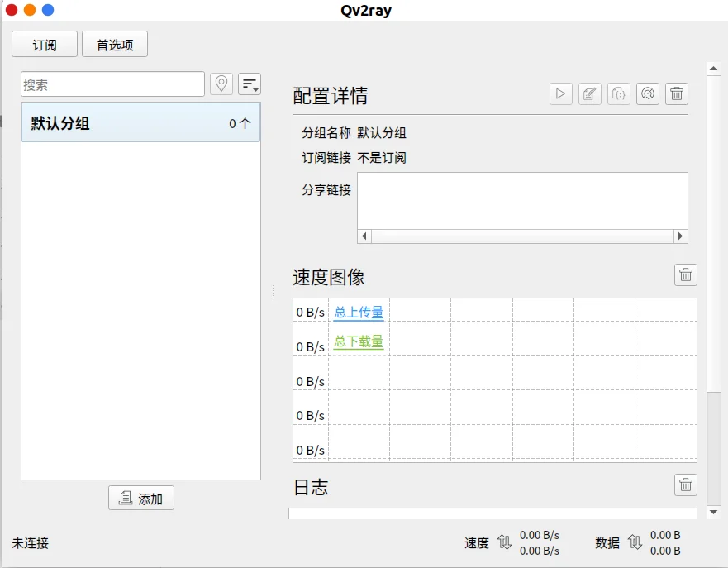This screenshot has height=568, width=728.
Task: Click the 添加 add connection button
Action: tap(141, 498)
